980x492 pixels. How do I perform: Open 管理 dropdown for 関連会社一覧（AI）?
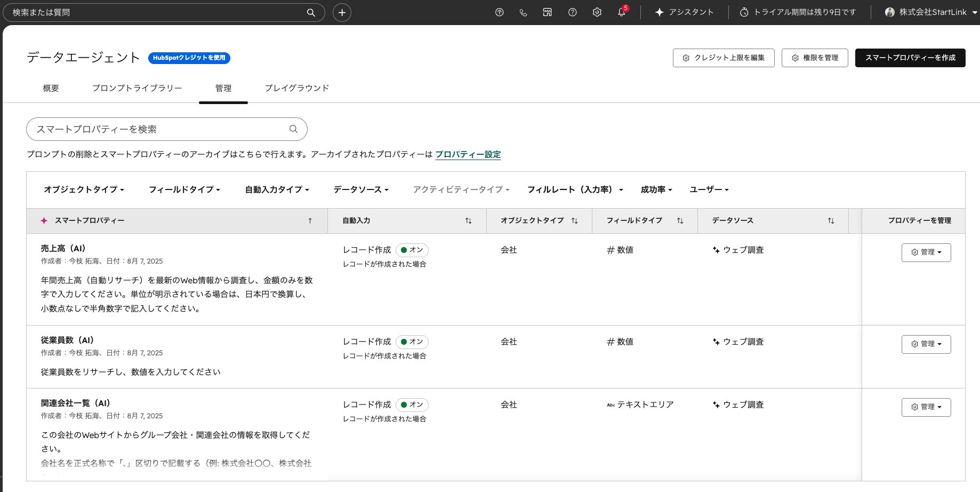click(926, 407)
